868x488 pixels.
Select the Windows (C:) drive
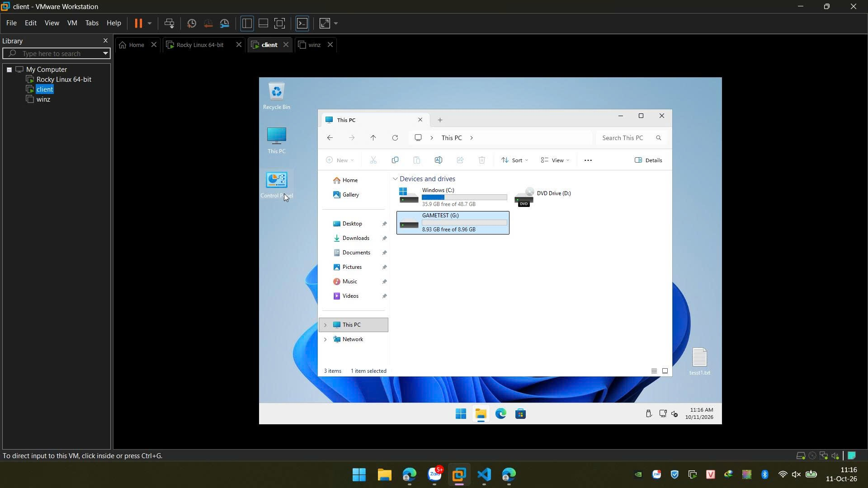pyautogui.click(x=453, y=197)
